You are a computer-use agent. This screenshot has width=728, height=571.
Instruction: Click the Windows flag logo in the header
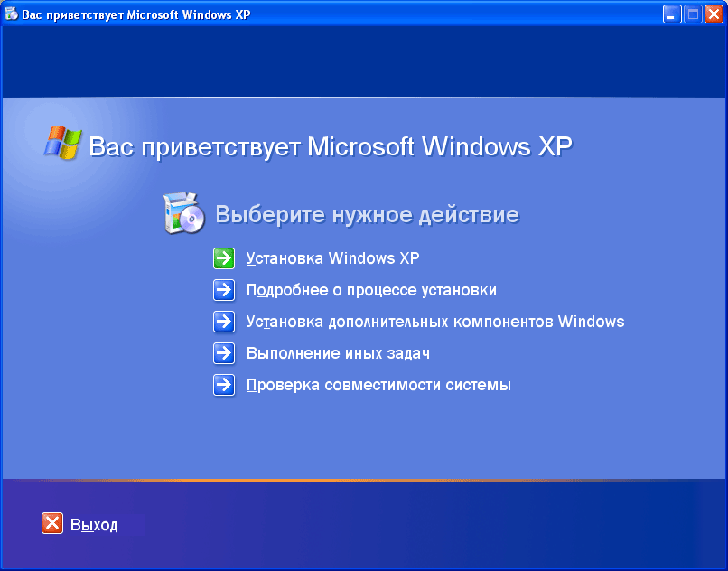click(62, 143)
